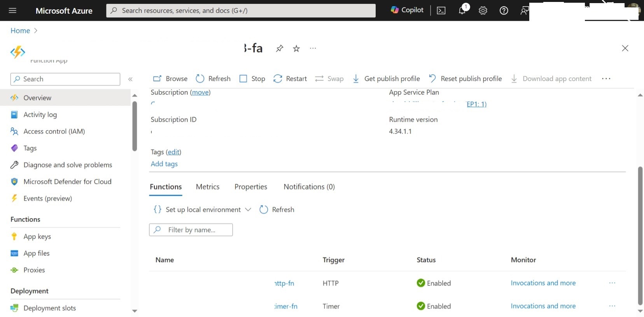Switch to the Metrics tab
This screenshot has height=317, width=644.
(x=208, y=187)
